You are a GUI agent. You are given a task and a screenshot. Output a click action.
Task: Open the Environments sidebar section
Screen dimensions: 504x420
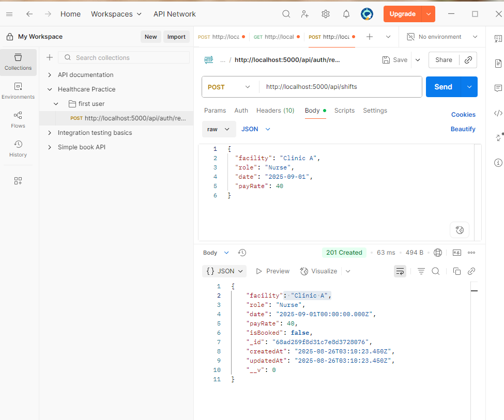point(18,91)
